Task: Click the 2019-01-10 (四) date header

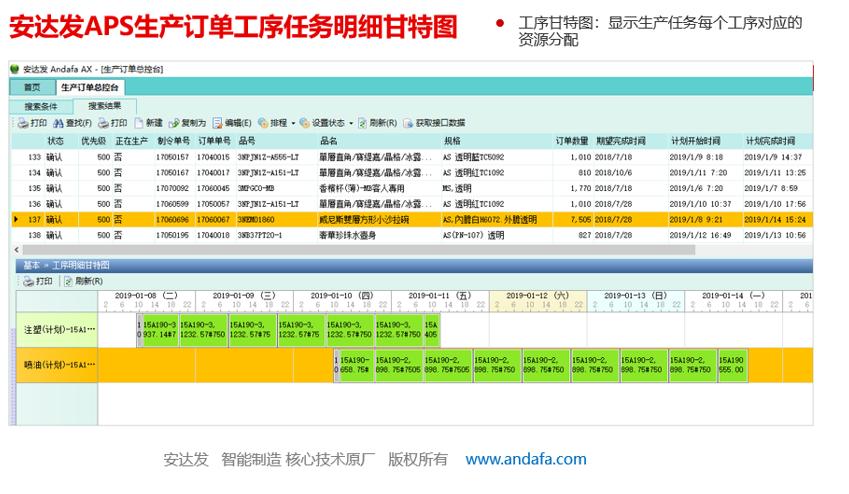Action: click(342, 296)
